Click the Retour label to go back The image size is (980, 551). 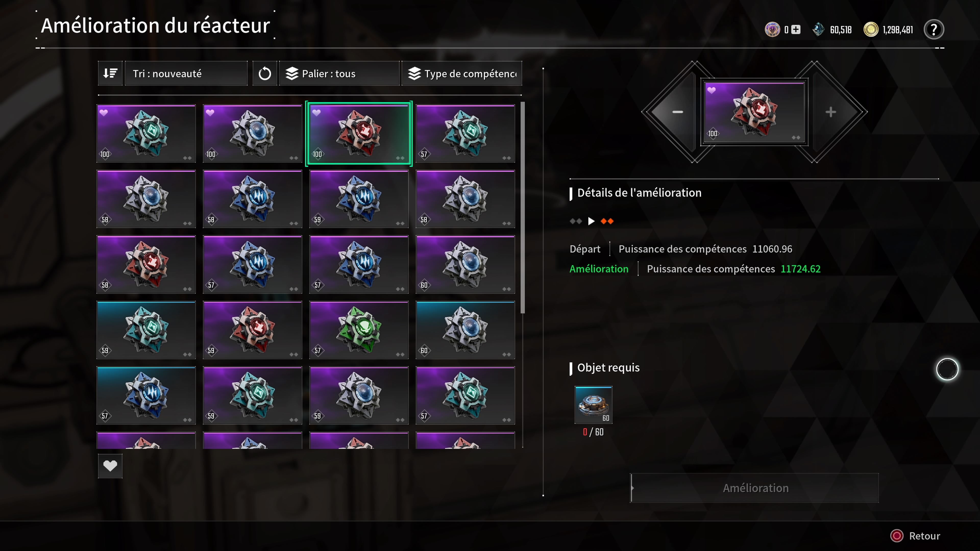(x=924, y=536)
